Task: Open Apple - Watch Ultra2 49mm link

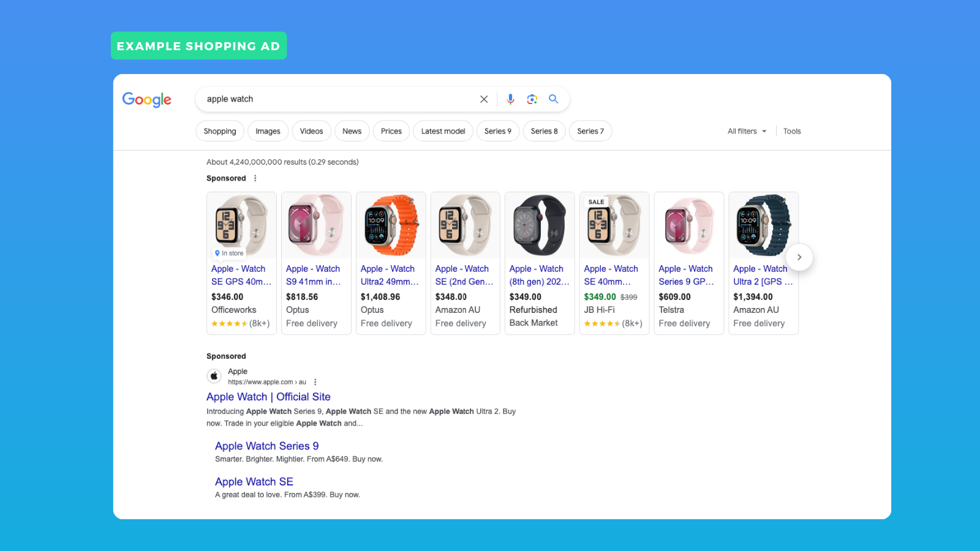Action: tap(390, 275)
